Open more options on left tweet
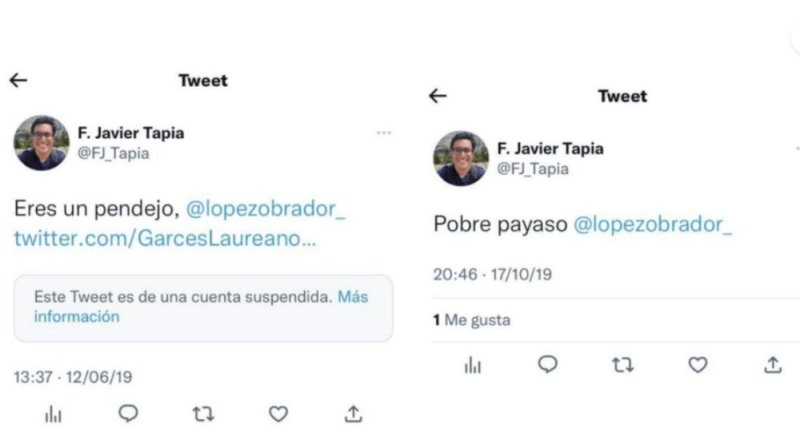Screen dimensions: 800x428 (384, 133)
